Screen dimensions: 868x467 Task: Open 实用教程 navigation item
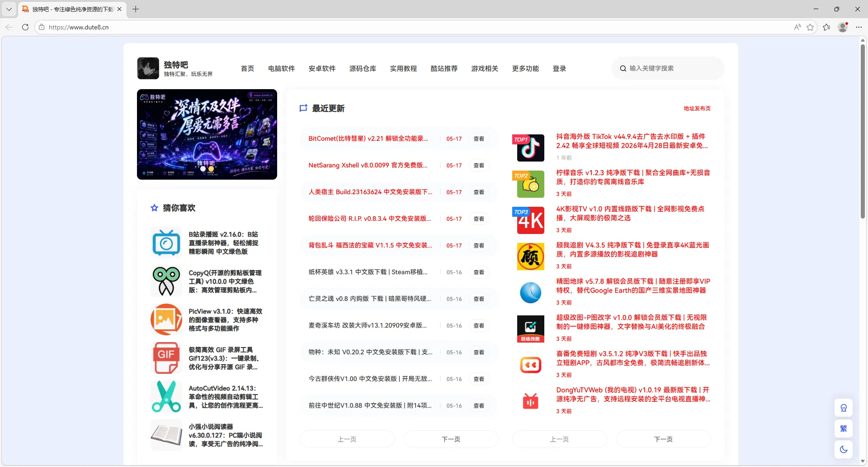403,68
